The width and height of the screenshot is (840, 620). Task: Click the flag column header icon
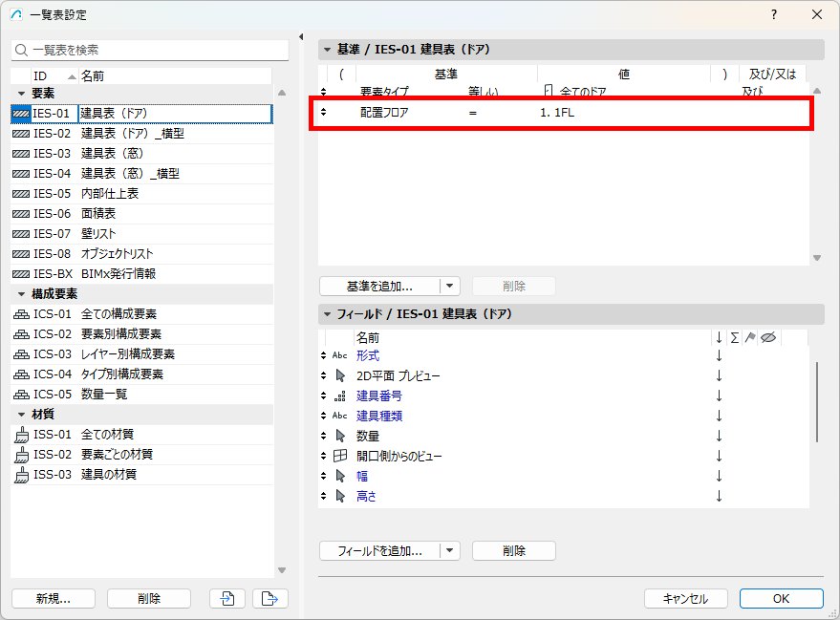pyautogui.click(x=750, y=337)
